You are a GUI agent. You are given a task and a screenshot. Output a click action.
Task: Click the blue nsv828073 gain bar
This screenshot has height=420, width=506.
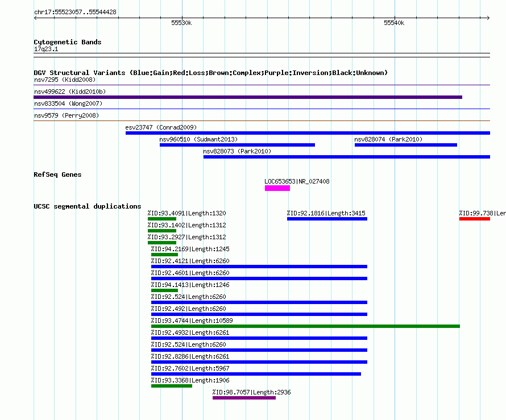coord(347,157)
